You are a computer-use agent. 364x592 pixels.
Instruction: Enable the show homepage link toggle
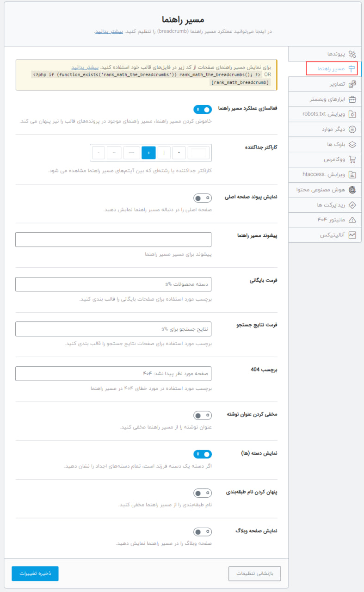[x=203, y=198]
